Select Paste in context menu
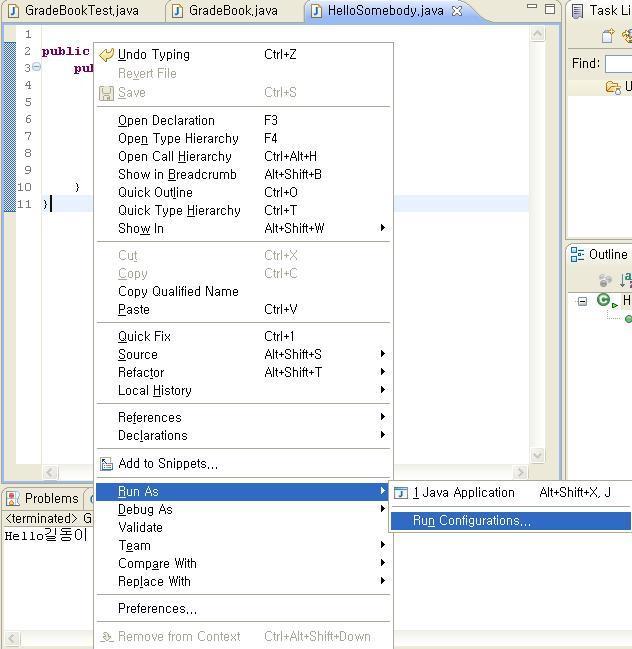Screen dimensions: 632x649 coord(244,310)
